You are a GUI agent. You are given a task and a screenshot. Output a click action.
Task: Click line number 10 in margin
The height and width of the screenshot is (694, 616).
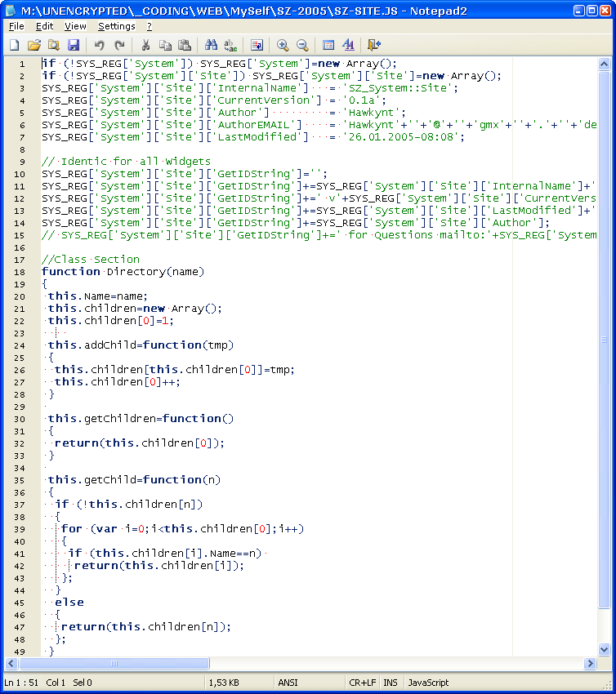point(20,175)
